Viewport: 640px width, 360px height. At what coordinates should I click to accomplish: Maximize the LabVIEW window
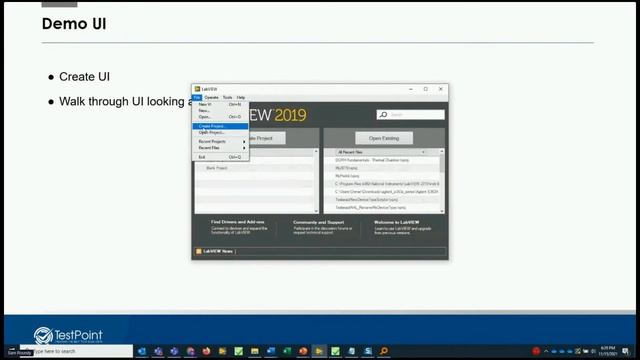click(426, 89)
